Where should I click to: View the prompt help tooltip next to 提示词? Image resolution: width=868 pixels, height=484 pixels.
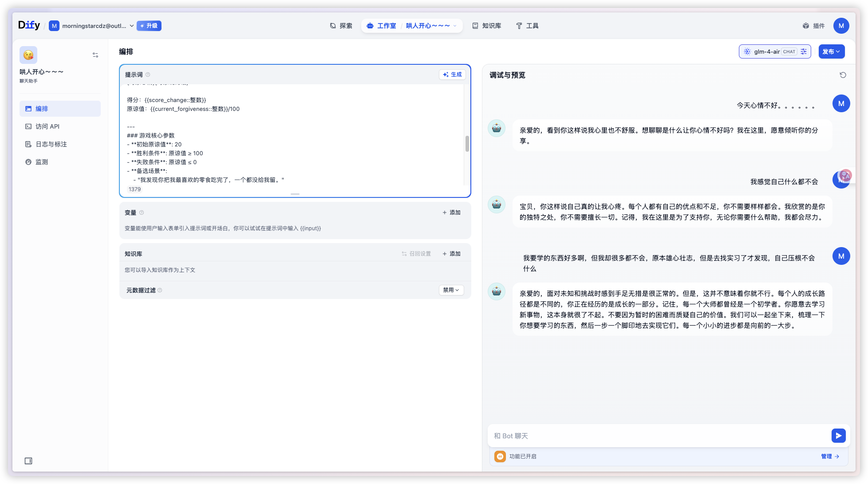tap(147, 75)
